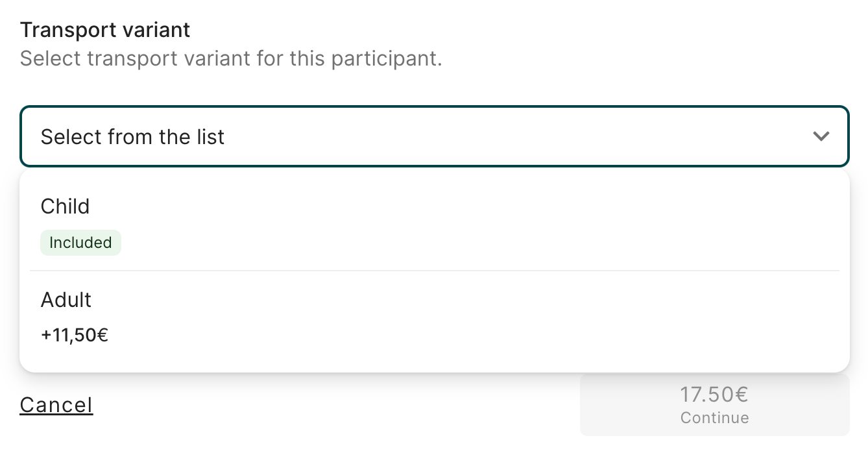Click the Continue label text
This screenshot has height=453, width=868.
tap(714, 417)
